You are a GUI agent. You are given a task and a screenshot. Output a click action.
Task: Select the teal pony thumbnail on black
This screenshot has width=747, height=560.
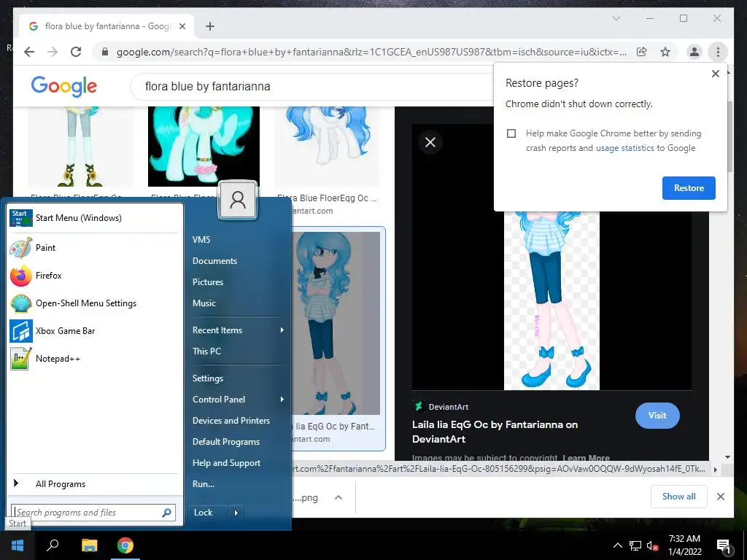click(204, 146)
